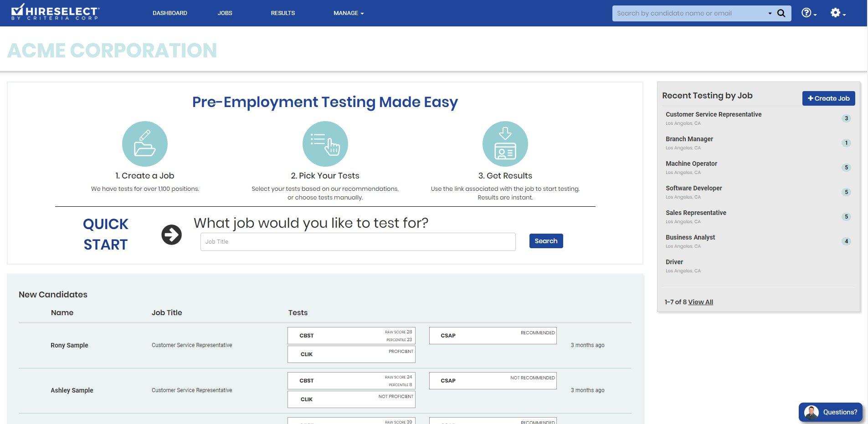Navigate to the Results page
The height and width of the screenshot is (424, 868).
[x=282, y=13]
